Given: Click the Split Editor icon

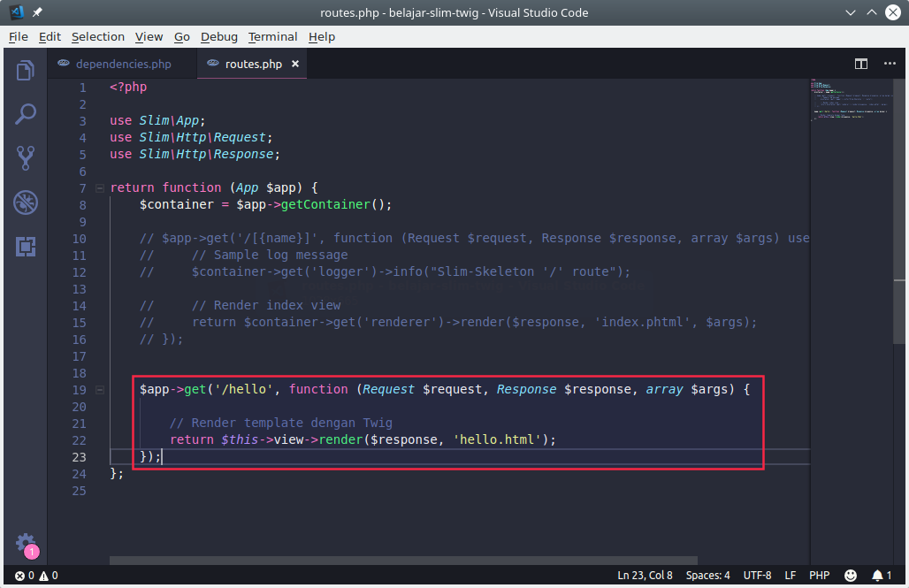Looking at the screenshot, I should [860, 64].
